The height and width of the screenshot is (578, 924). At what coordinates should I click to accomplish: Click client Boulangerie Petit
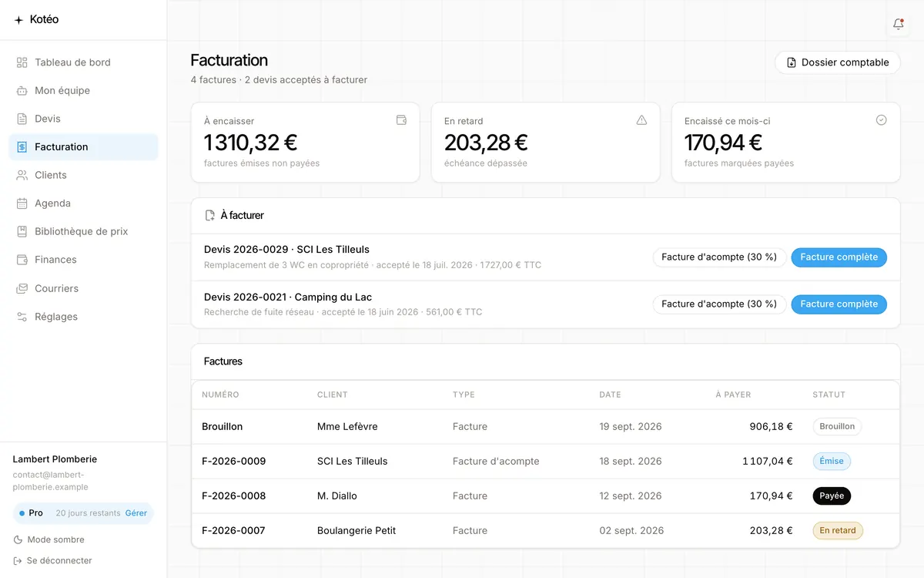click(357, 531)
